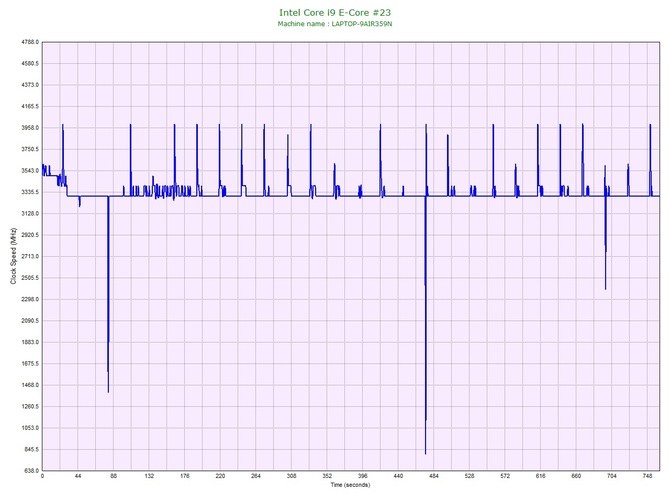Click the 4788.0 y-axis value
The image size is (670, 502).
[30, 42]
